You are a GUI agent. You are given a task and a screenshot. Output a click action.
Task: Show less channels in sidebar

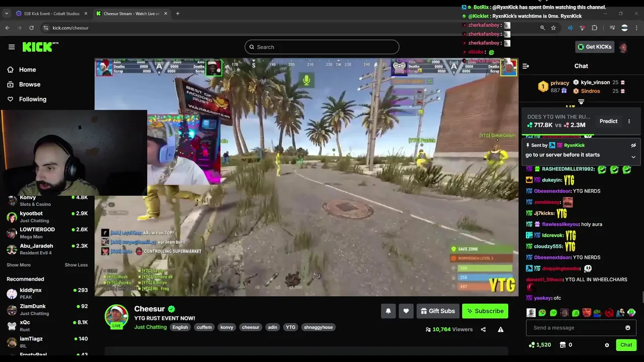[x=76, y=265]
